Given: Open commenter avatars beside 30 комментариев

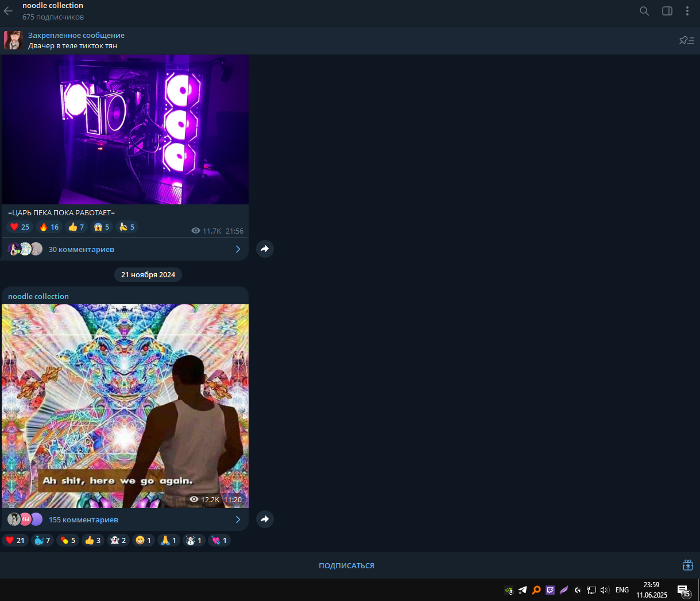Looking at the screenshot, I should click(25, 249).
